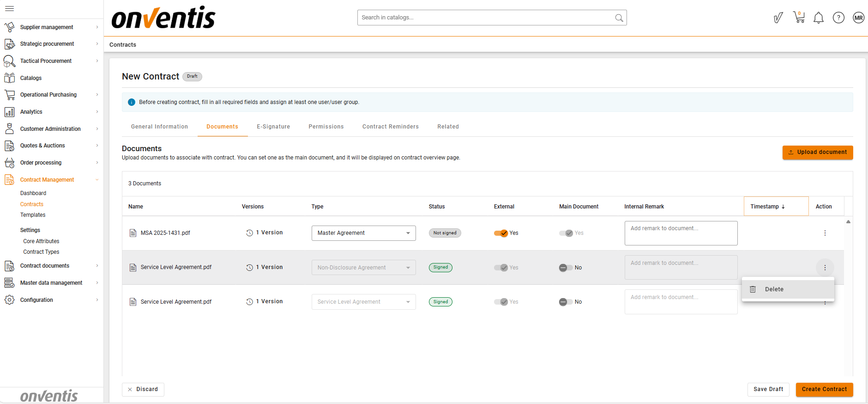Click the remark field for MSA 2025-1431.pdf

(681, 233)
